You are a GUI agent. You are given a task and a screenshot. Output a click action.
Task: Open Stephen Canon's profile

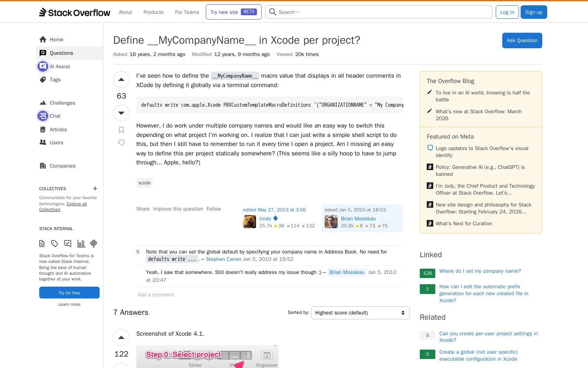pos(223,259)
